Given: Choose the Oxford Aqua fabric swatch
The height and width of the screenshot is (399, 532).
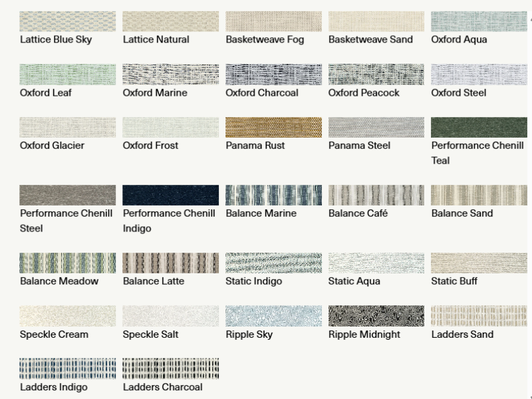Looking at the screenshot, I should (x=479, y=21).
